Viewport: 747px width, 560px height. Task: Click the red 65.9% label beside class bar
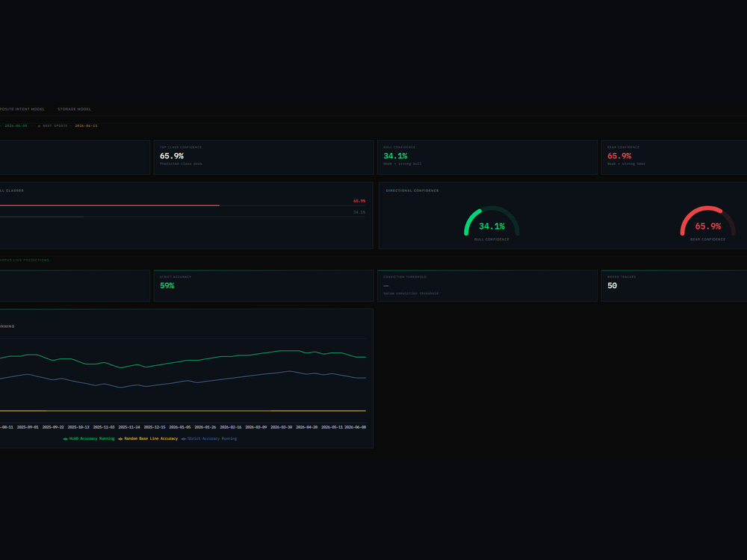pyautogui.click(x=359, y=201)
